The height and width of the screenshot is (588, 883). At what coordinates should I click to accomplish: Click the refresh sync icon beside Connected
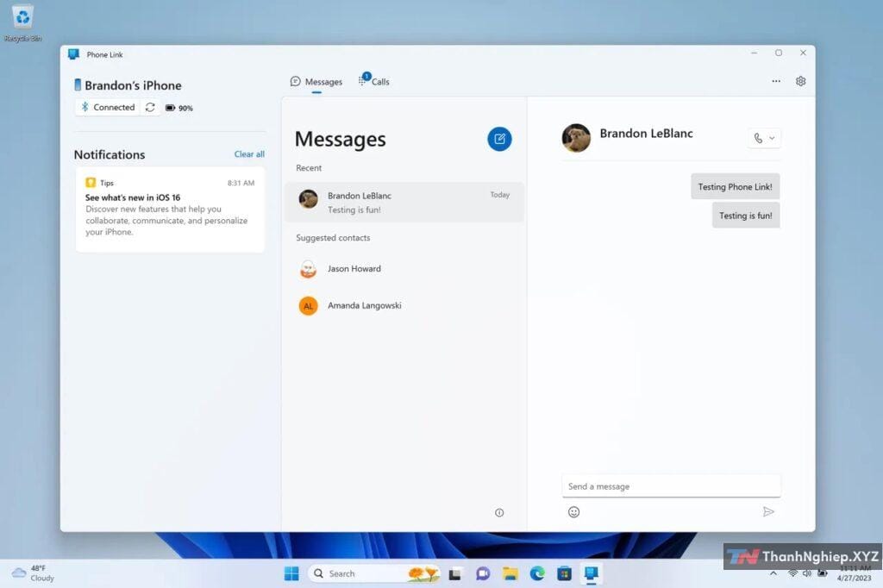[x=150, y=108]
